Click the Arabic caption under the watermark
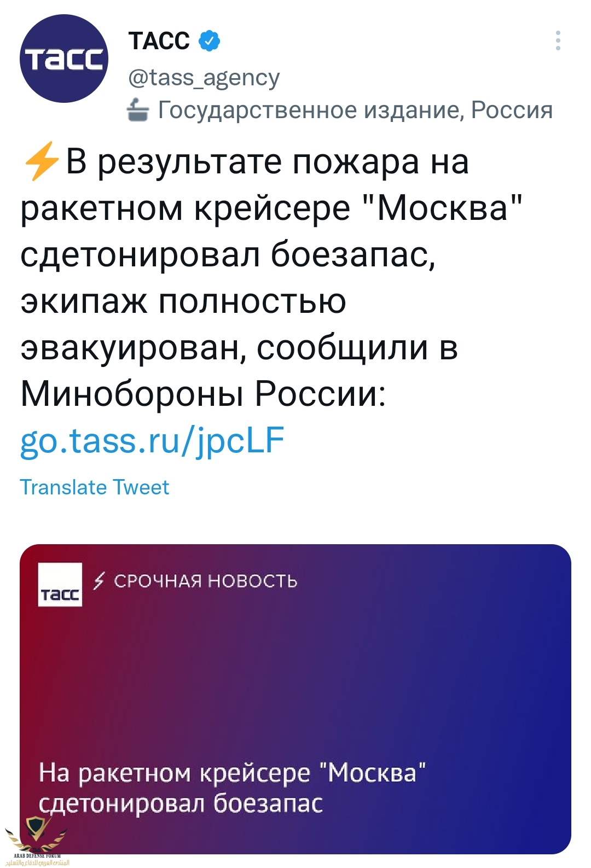 click(38, 863)
